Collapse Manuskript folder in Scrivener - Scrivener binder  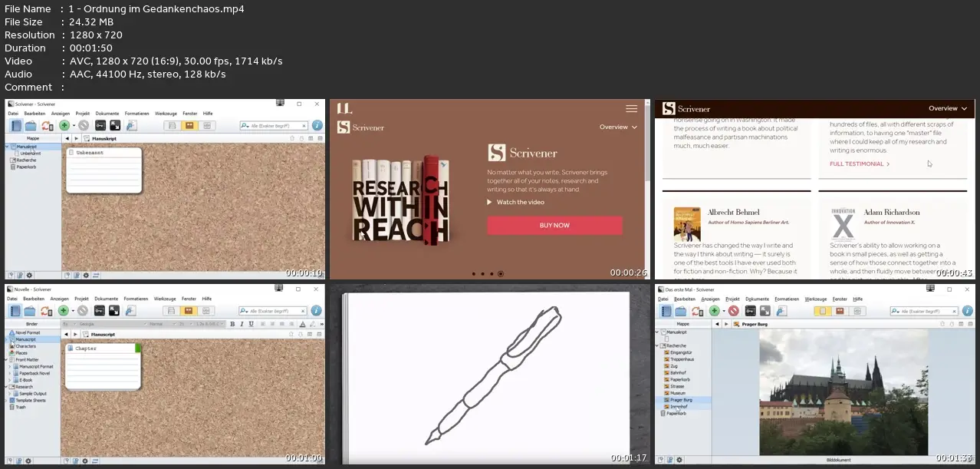coord(7,146)
